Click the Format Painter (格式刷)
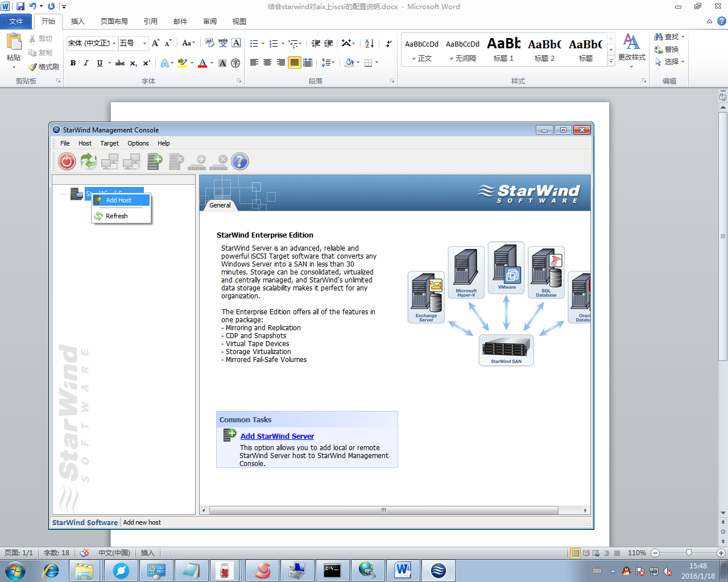 pyautogui.click(x=44, y=66)
